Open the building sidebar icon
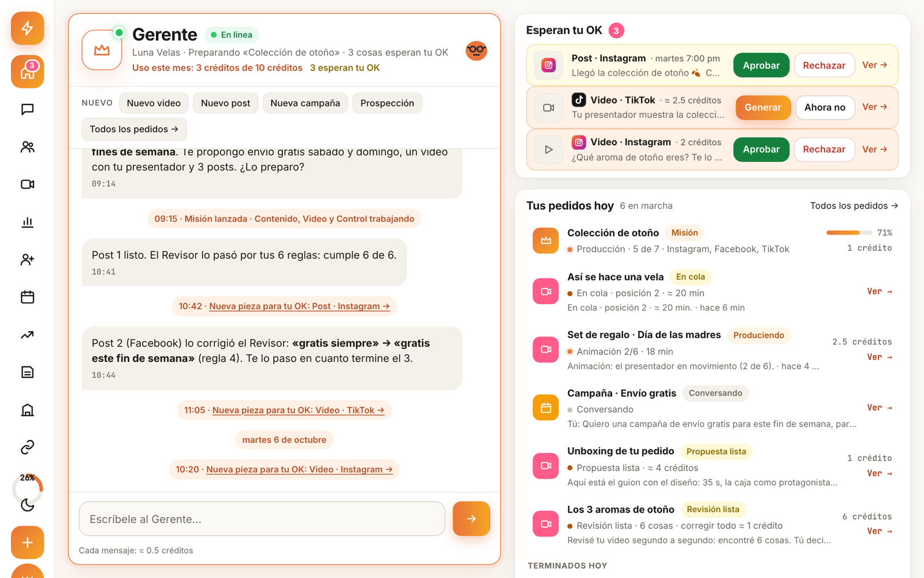This screenshot has width=924, height=578. 27,410
